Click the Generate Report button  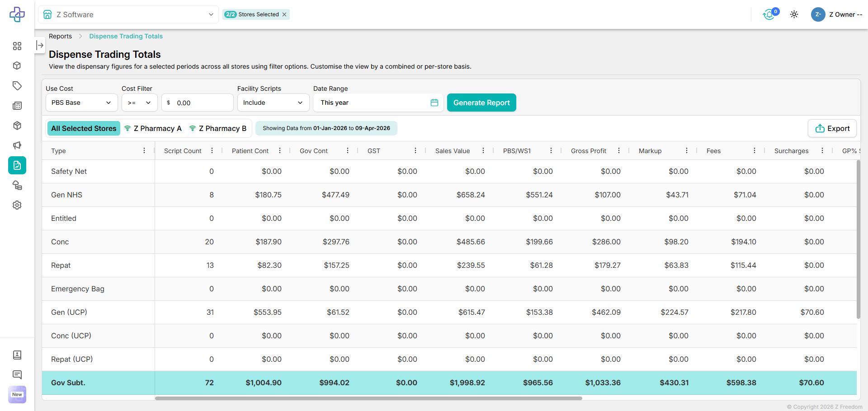click(x=481, y=103)
